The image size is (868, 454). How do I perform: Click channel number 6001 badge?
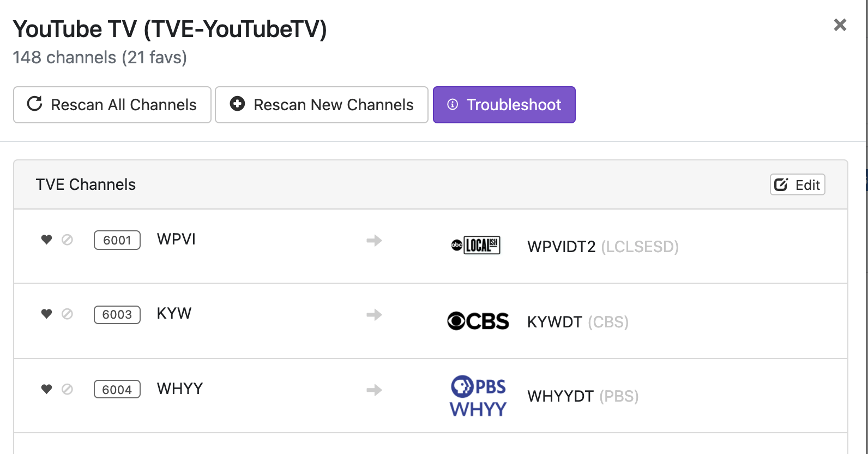coord(117,240)
